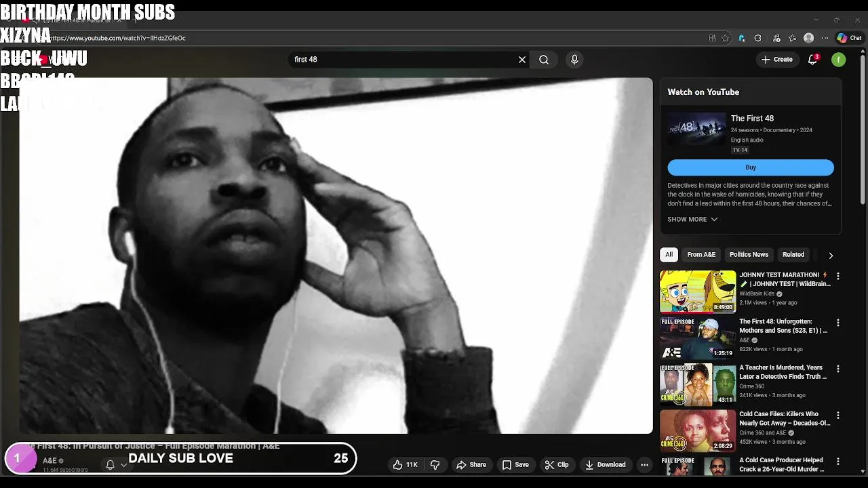Click the 'Watch on YouTube' heading
The image size is (868, 488).
[703, 92]
